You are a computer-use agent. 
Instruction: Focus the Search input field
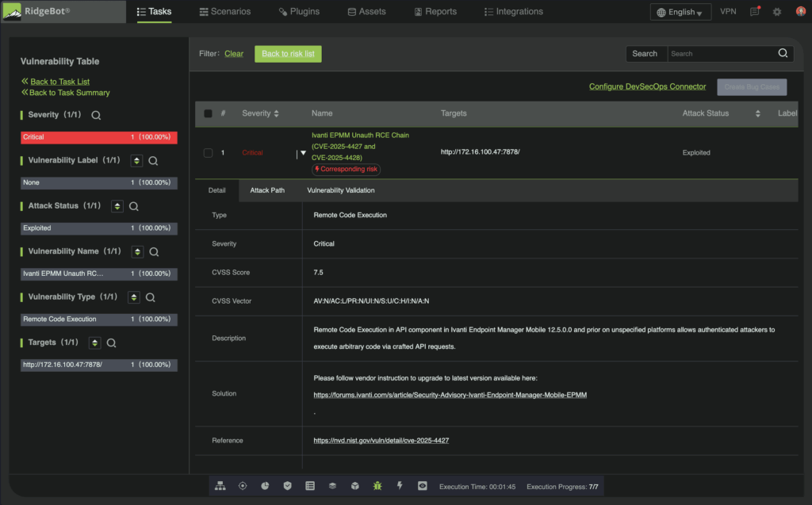point(722,54)
